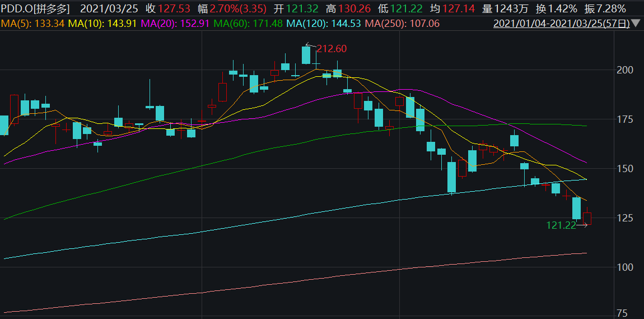Viewport: 644px width, 319px height.
Task: Click the 100 price axis label
Action: 625,267
